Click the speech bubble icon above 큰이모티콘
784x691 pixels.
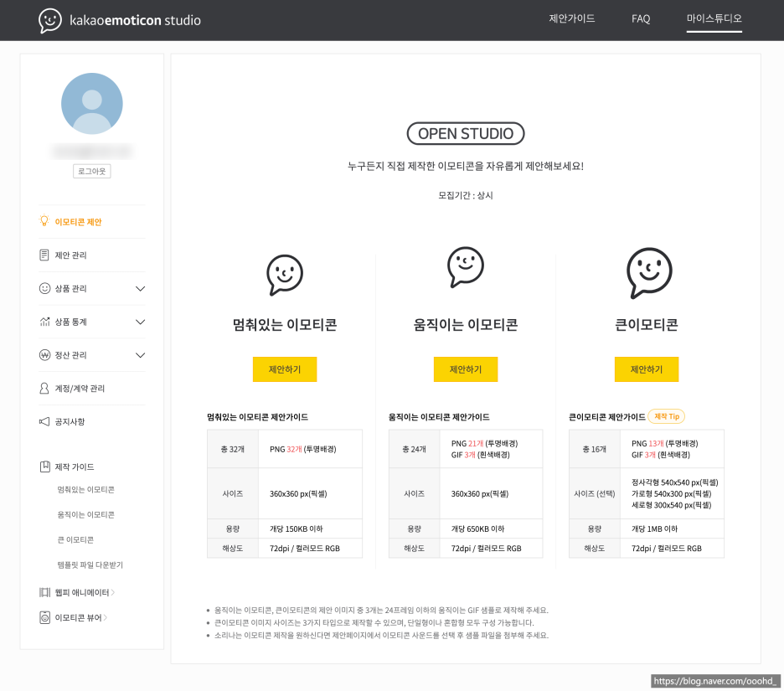649,273
